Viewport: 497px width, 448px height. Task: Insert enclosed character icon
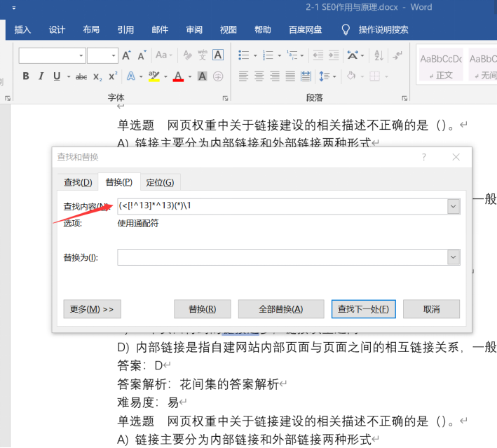218,76
